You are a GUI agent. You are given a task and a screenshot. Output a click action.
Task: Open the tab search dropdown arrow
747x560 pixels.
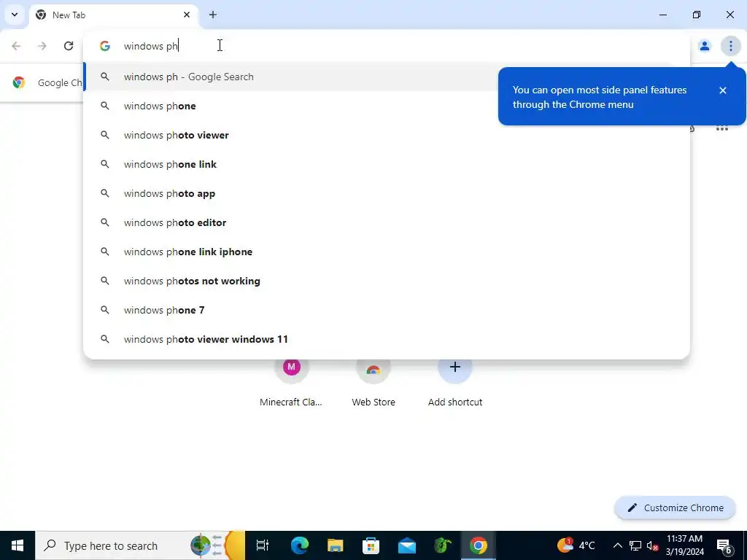(15, 15)
